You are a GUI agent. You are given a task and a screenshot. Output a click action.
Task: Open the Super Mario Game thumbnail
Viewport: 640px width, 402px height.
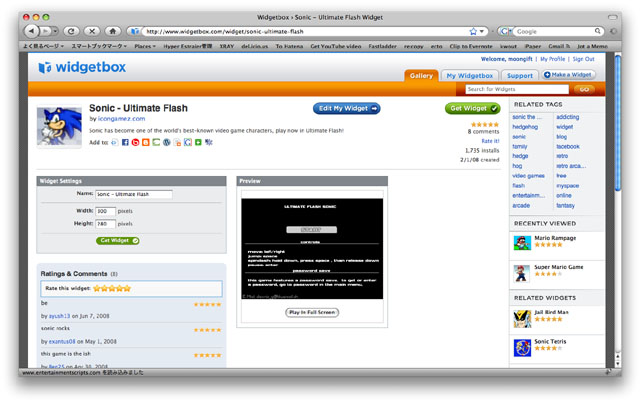point(522,273)
